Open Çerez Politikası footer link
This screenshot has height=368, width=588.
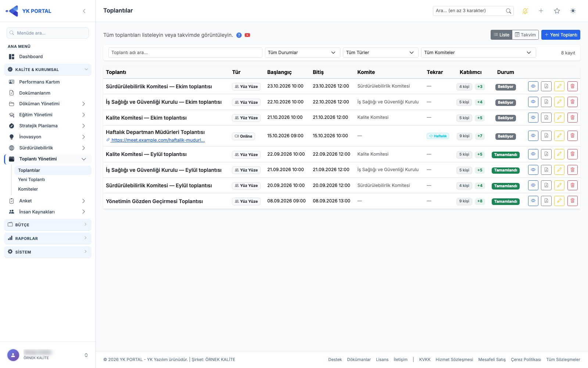pyautogui.click(x=526, y=360)
